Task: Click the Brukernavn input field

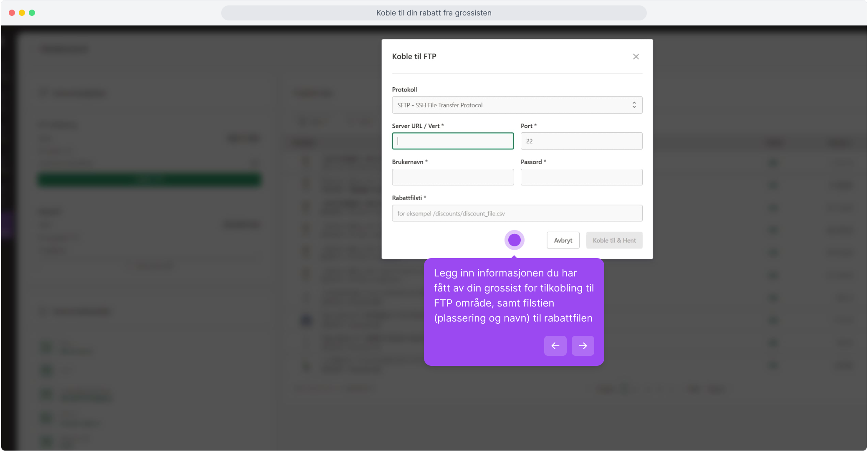Action: coord(453,177)
